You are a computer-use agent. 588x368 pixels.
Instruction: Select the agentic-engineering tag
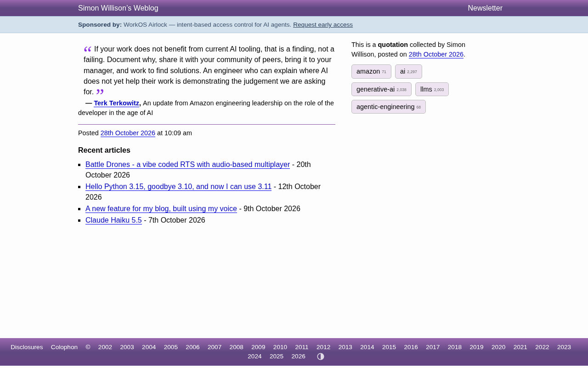pos(389,107)
